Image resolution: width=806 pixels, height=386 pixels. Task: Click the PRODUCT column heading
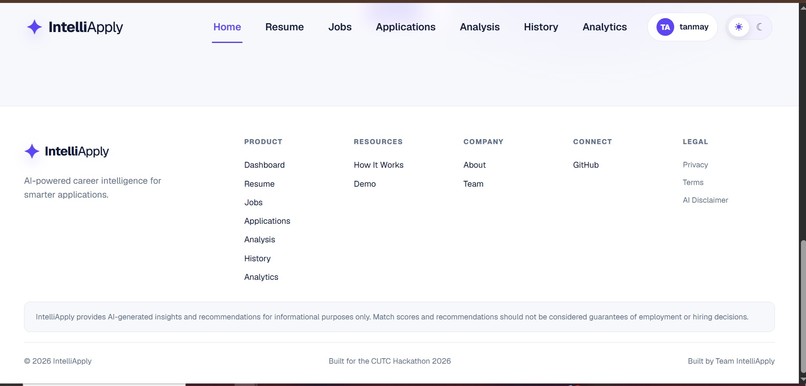[263, 142]
